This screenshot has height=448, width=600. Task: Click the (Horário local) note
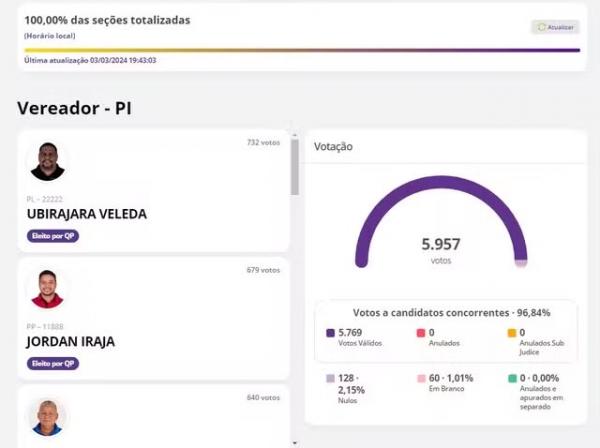(50, 36)
